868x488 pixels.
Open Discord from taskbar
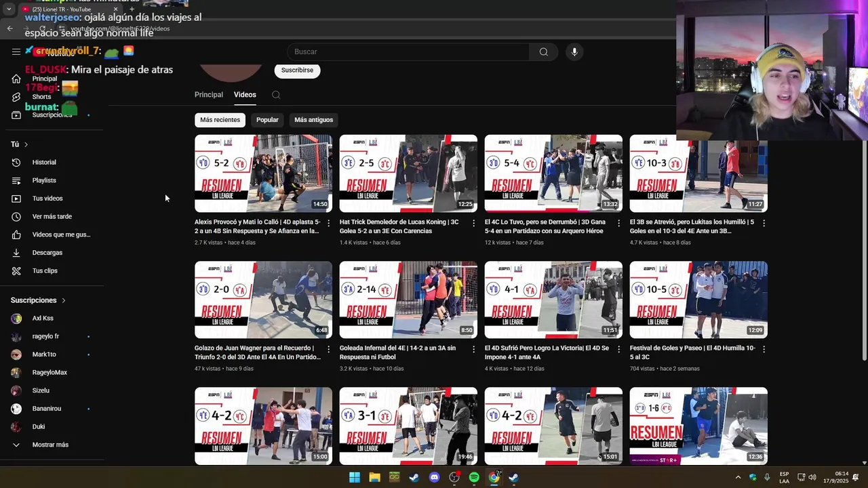pyautogui.click(x=435, y=477)
